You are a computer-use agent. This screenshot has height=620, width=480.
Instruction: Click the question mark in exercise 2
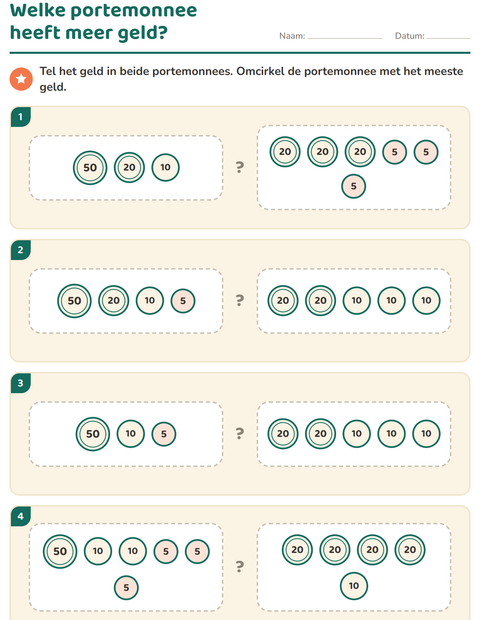pyautogui.click(x=240, y=301)
